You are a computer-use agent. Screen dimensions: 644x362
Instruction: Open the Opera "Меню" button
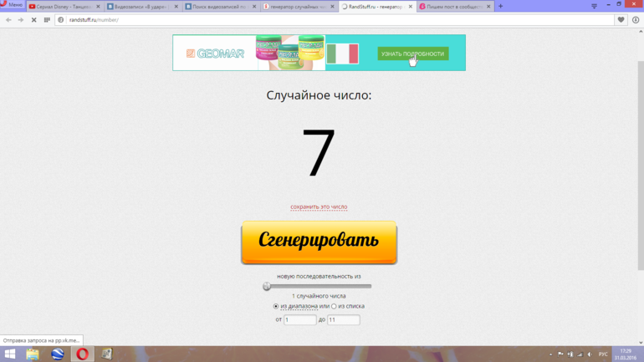(12, 6)
